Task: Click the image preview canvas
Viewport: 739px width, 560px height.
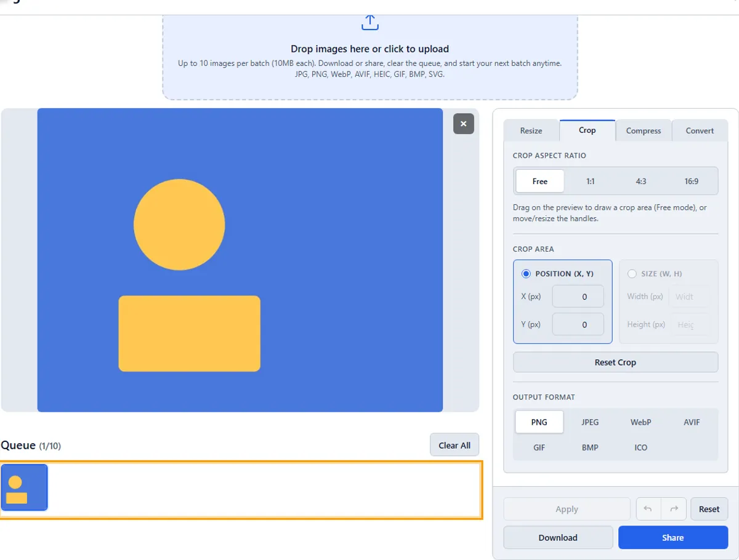Action: [x=240, y=260]
